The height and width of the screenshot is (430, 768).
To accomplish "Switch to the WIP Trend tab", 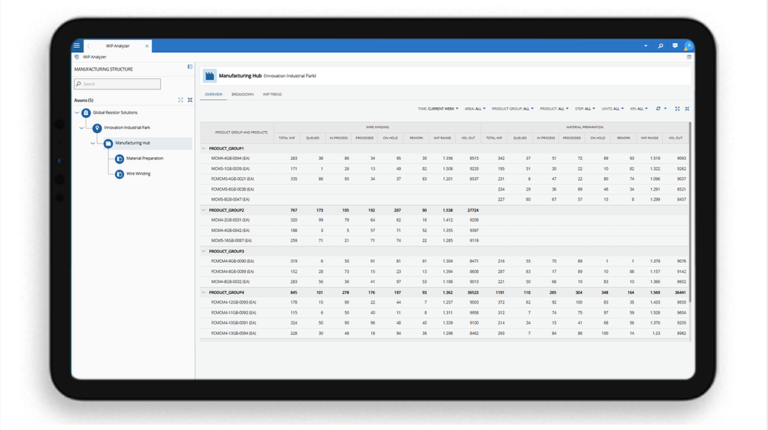I will [x=272, y=95].
